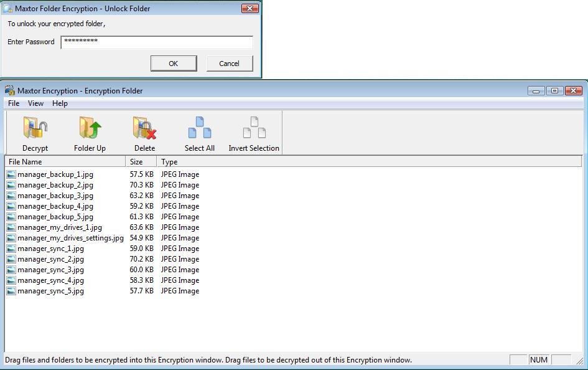Click the 59.2 KB size value
Image resolution: width=588 pixels, height=370 pixels.
[x=142, y=206]
